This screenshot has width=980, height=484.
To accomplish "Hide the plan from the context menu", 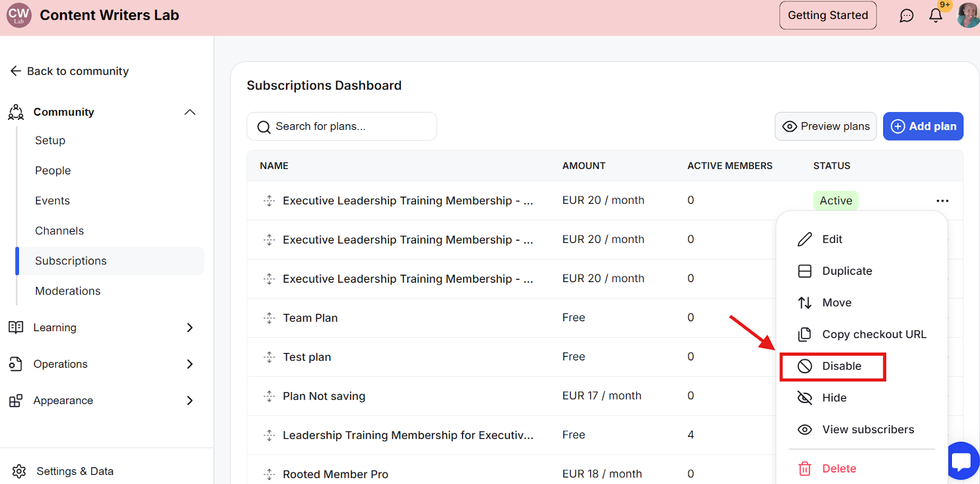I will (834, 398).
